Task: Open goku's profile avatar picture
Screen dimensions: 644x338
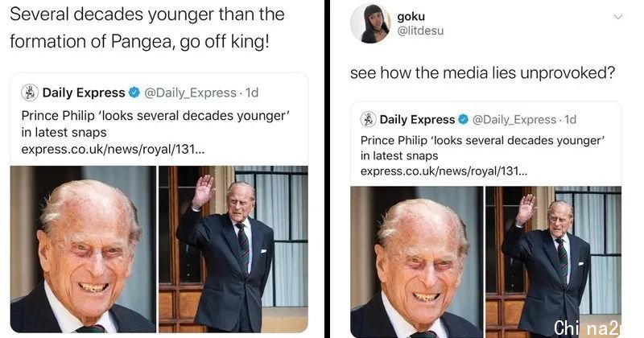Action: (x=370, y=23)
